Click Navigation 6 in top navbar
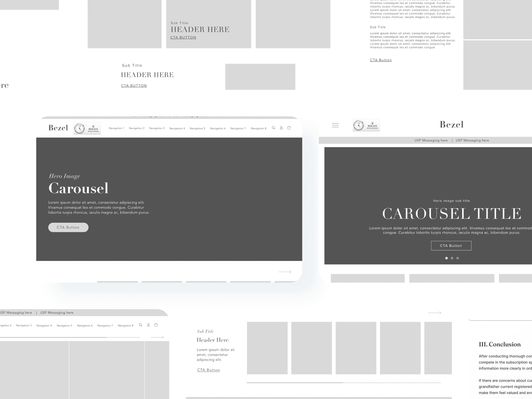The height and width of the screenshot is (399, 532). (218, 128)
